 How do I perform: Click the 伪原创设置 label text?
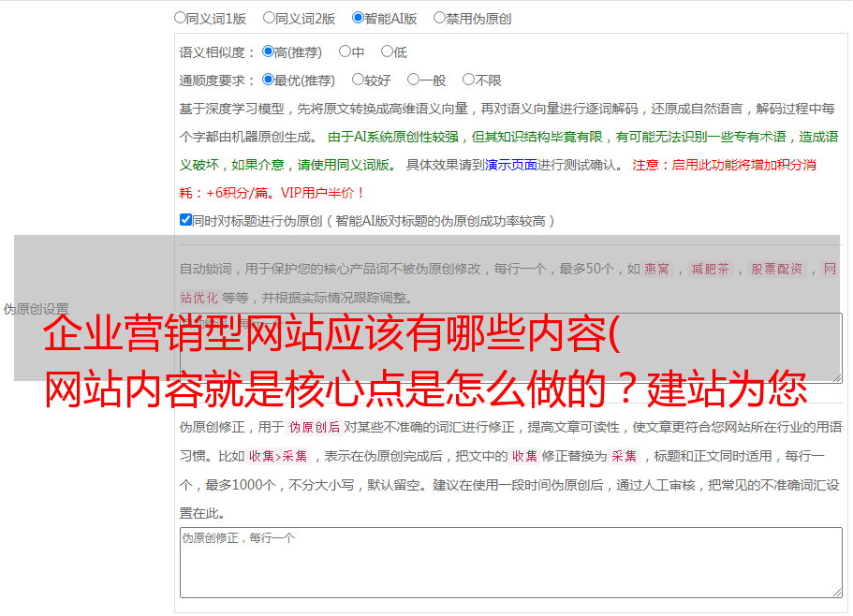tap(36, 309)
